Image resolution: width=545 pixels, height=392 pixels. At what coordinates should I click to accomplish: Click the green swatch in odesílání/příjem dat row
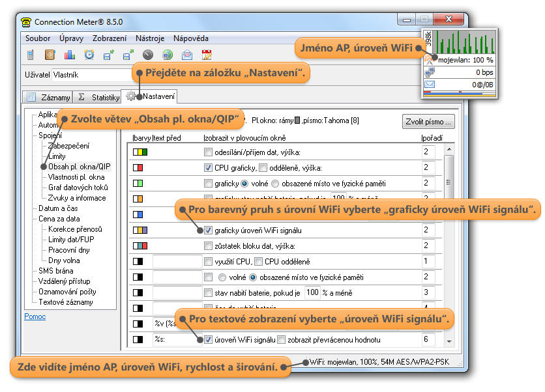(x=145, y=152)
